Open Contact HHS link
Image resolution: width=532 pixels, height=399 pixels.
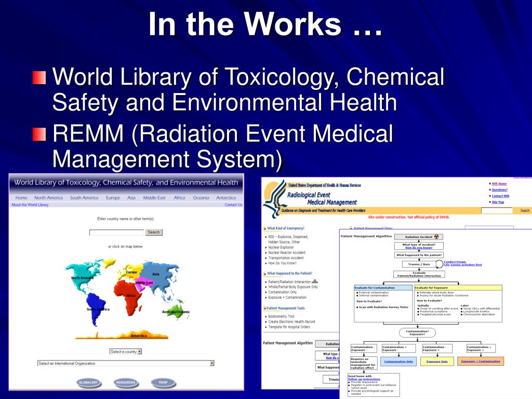[500, 196]
